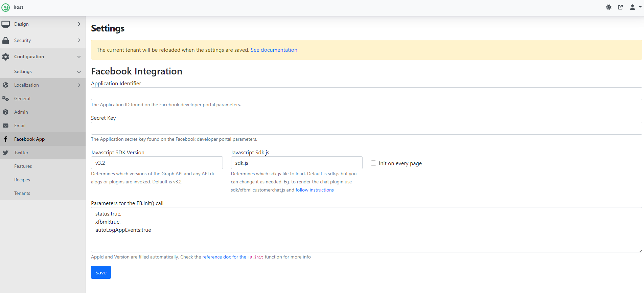The width and height of the screenshot is (644, 293).
Task: Collapse the Configuration section chevron
Action: click(79, 57)
